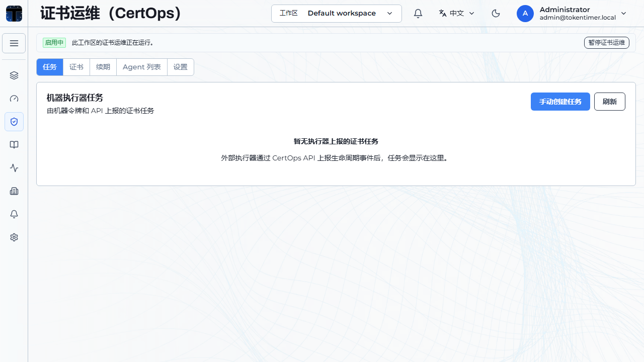Open the layers stack sidebar icon
Image resolution: width=644 pixels, height=362 pixels.
coord(14,75)
